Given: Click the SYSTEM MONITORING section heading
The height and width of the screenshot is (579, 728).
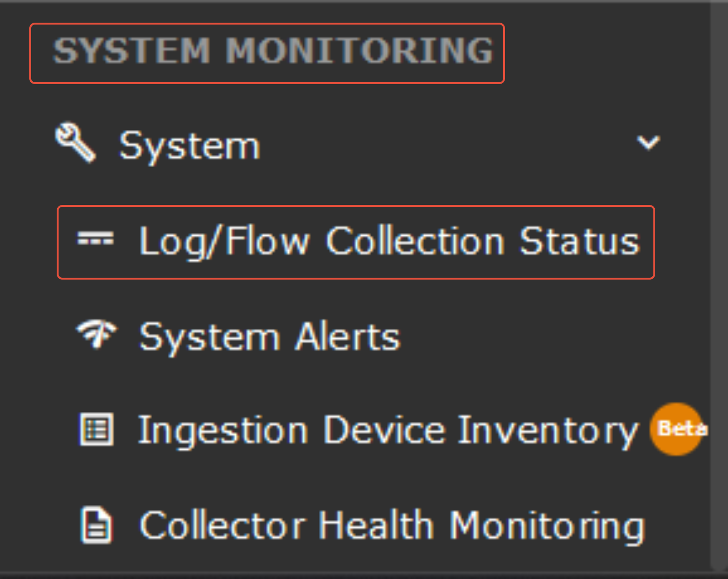Looking at the screenshot, I should [x=273, y=51].
